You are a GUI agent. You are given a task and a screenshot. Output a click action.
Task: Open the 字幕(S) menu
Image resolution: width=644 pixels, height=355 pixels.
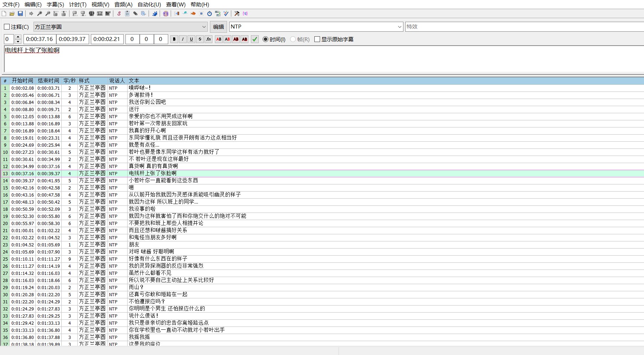(55, 4)
